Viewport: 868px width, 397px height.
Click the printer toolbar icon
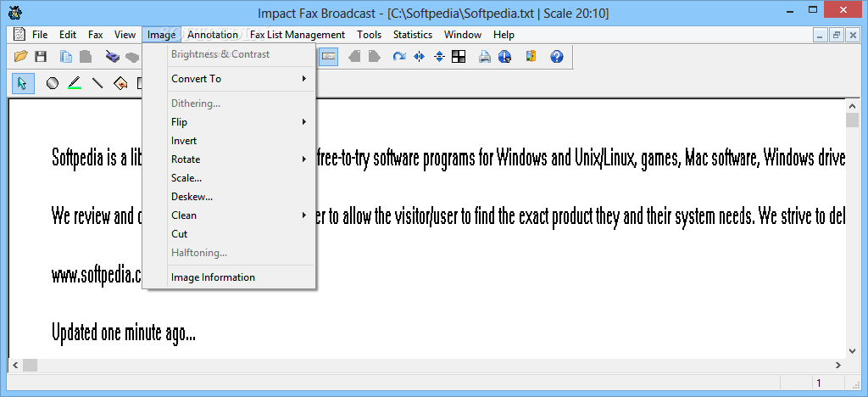click(485, 57)
